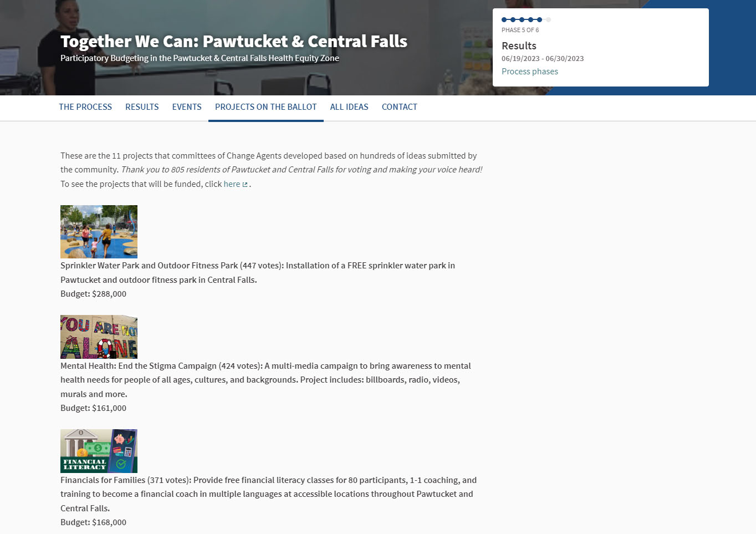Viewport: 756px width, 534px height.
Task: Open the Contact tab
Action: [400, 107]
